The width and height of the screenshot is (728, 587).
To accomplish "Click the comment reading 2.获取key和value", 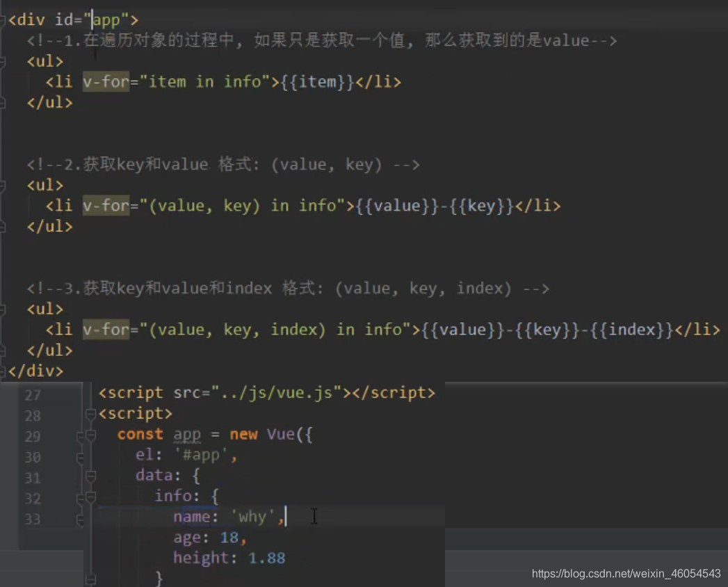I will point(223,164).
